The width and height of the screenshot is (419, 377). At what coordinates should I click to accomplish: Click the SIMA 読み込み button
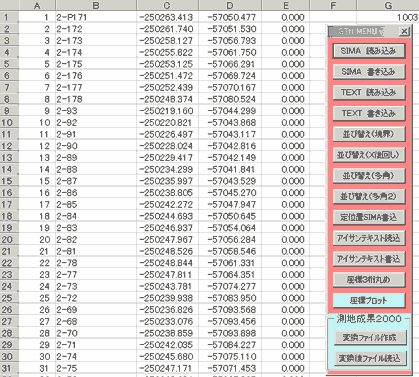[x=369, y=51]
